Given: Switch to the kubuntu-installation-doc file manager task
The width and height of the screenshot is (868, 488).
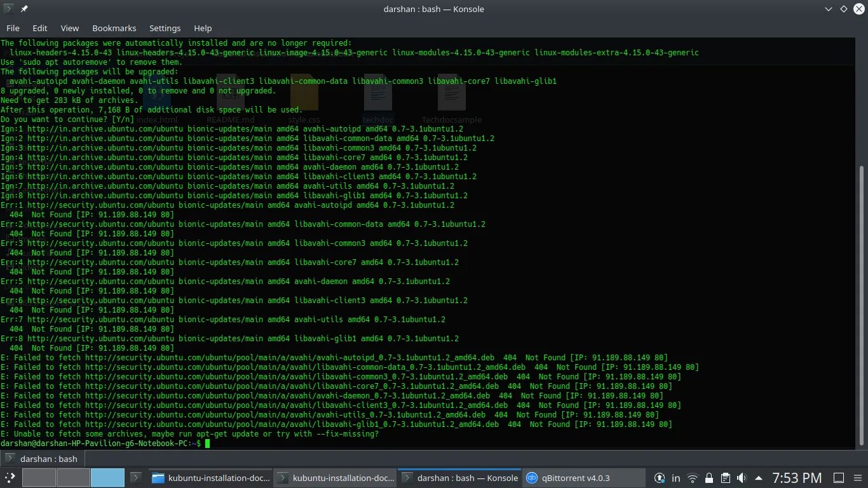Looking at the screenshot, I should [x=211, y=478].
